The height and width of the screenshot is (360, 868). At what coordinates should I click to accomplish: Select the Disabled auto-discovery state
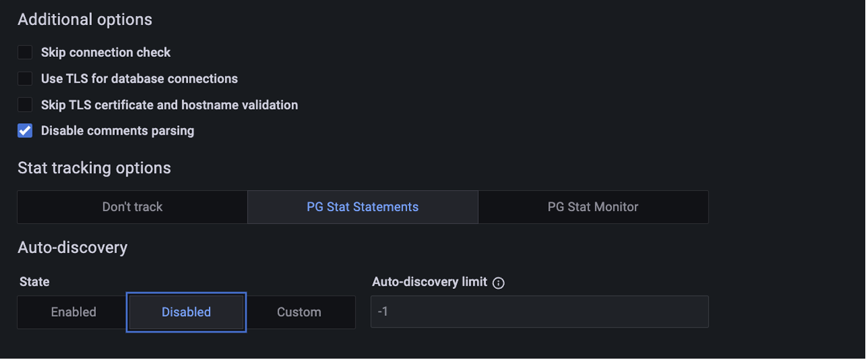click(187, 313)
